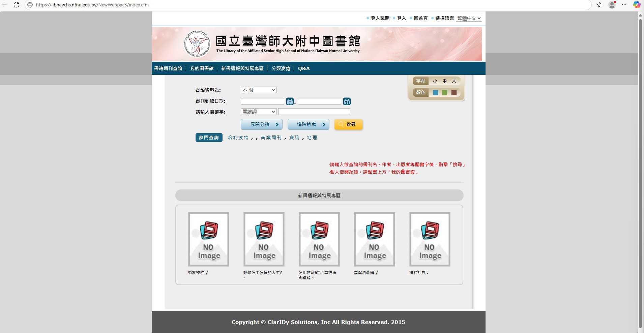This screenshot has height=333, width=644.
Task: Click the favorites star icon in address bar
Action: click(x=599, y=5)
